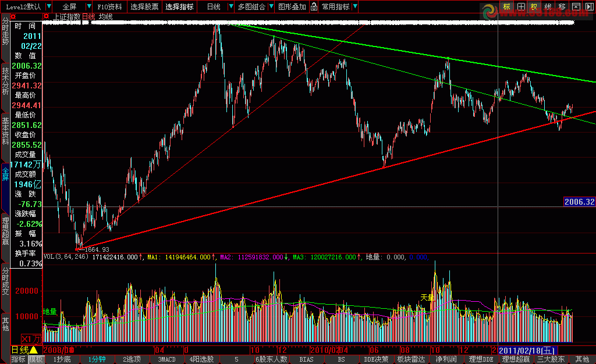
Task: Select 其他 bottom-right tab
Action: 582,359
